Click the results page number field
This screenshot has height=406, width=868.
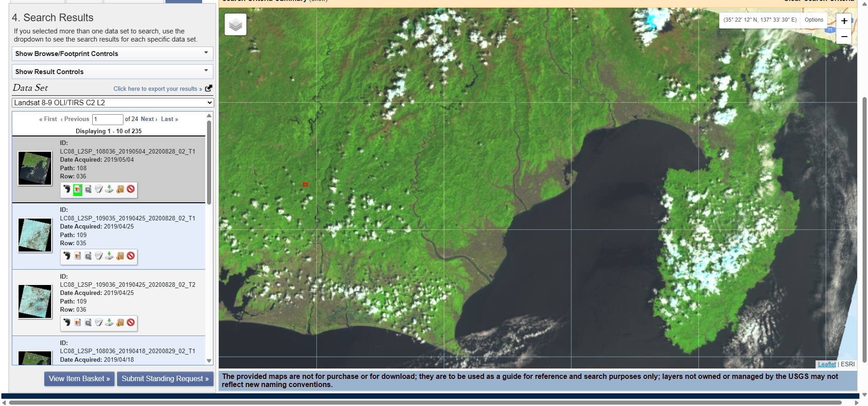coord(108,119)
